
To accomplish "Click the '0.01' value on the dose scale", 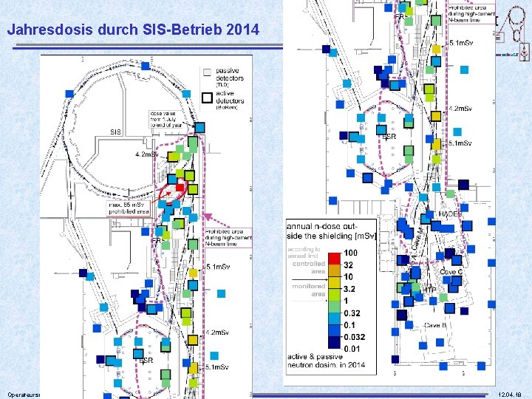I will pyautogui.click(x=352, y=349).
